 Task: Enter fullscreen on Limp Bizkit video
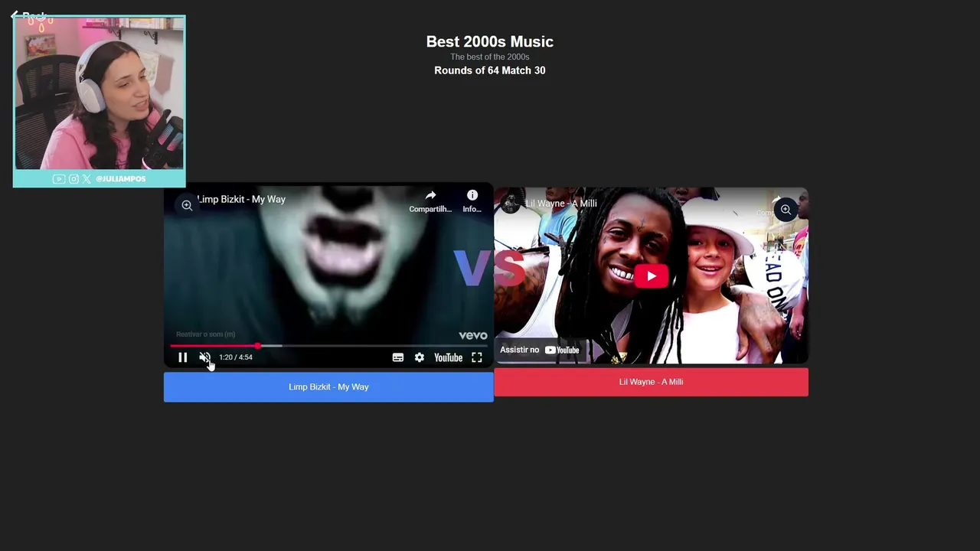pyautogui.click(x=477, y=357)
